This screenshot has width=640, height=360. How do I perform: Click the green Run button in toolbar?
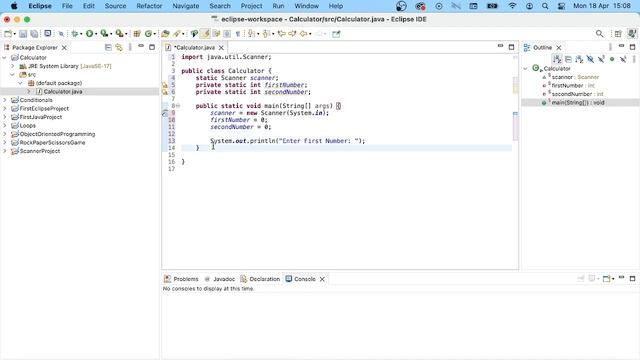coord(89,34)
